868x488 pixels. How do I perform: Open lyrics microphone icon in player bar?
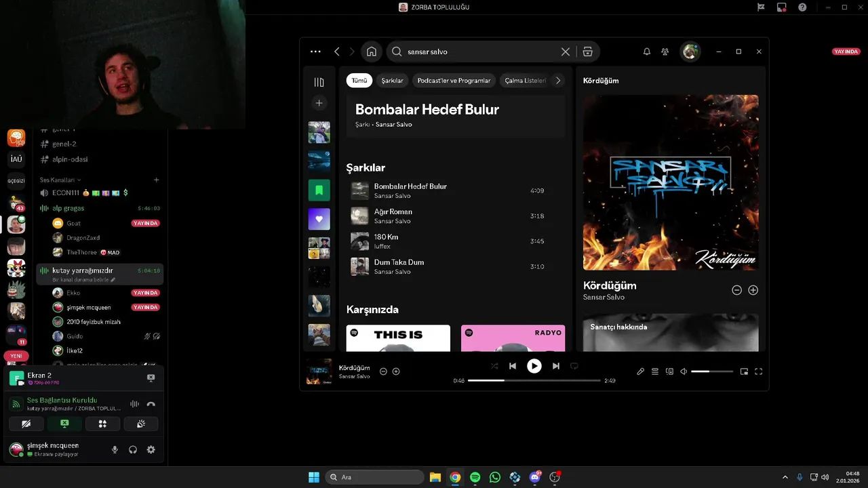click(x=641, y=371)
